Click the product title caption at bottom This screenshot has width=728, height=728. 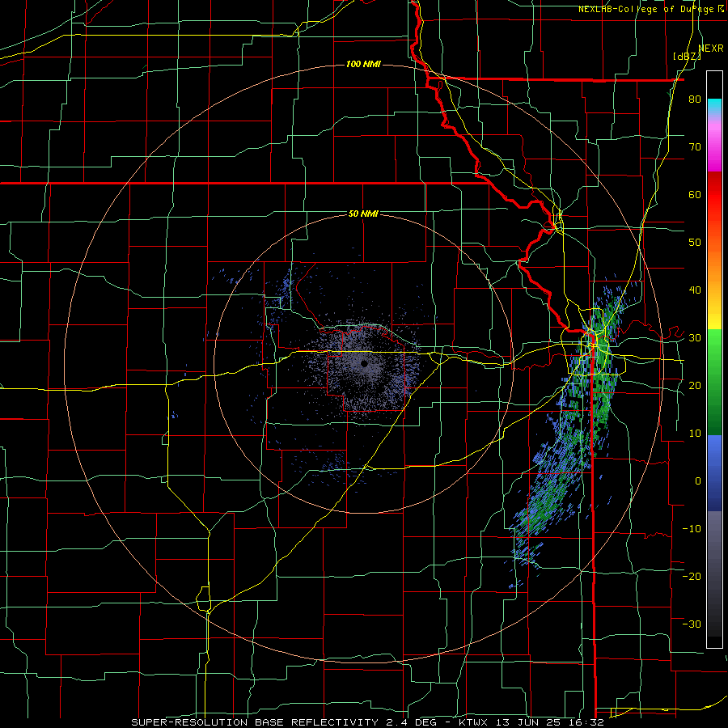367,722
